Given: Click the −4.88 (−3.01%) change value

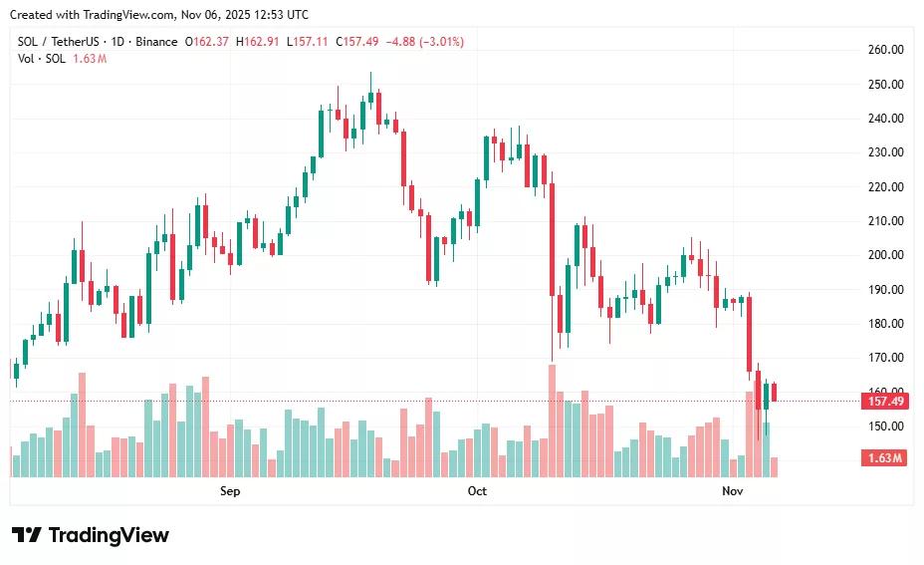Looking at the screenshot, I should 425,42.
